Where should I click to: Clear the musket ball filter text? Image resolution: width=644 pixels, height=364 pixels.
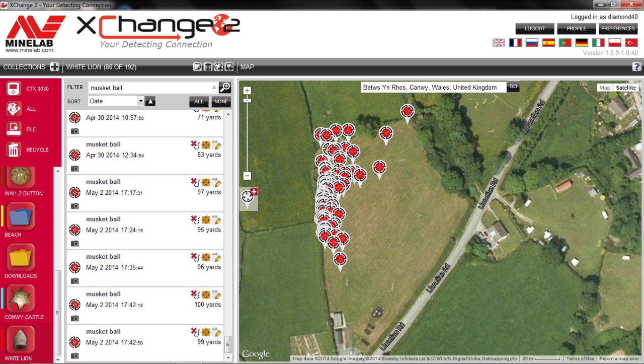214,88
